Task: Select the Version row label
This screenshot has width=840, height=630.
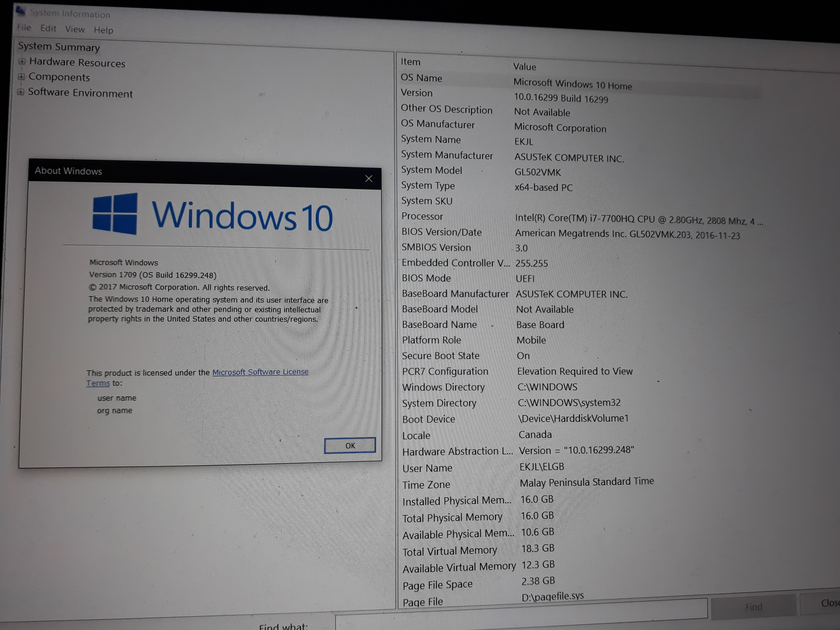Action: pyautogui.click(x=417, y=93)
